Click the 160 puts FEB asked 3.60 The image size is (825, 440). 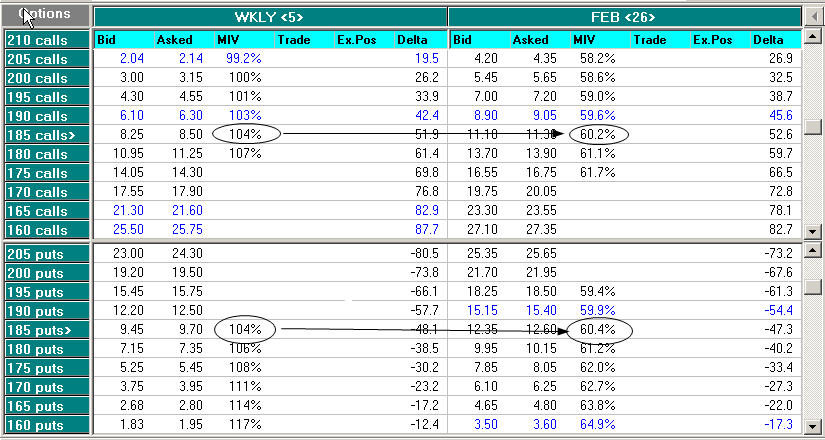click(542, 425)
